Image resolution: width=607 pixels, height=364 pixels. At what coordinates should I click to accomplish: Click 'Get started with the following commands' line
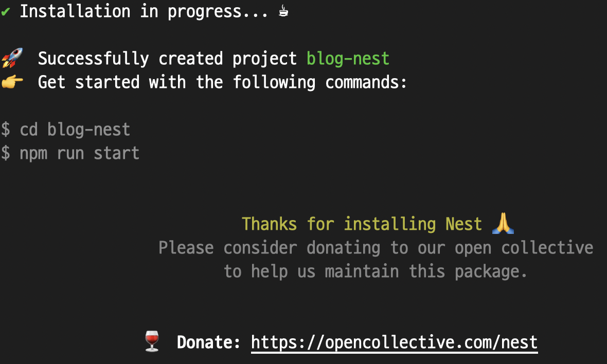pos(222,82)
